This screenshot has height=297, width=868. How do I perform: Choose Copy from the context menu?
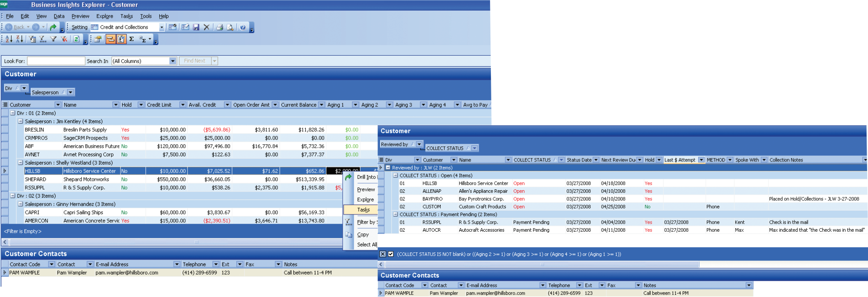[x=363, y=235]
